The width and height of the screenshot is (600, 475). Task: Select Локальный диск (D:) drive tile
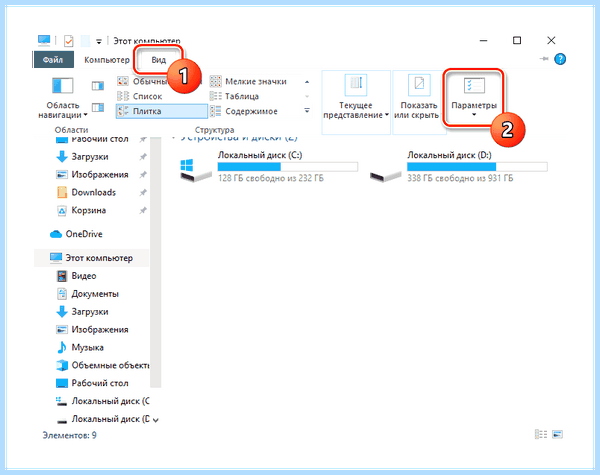coord(458,167)
